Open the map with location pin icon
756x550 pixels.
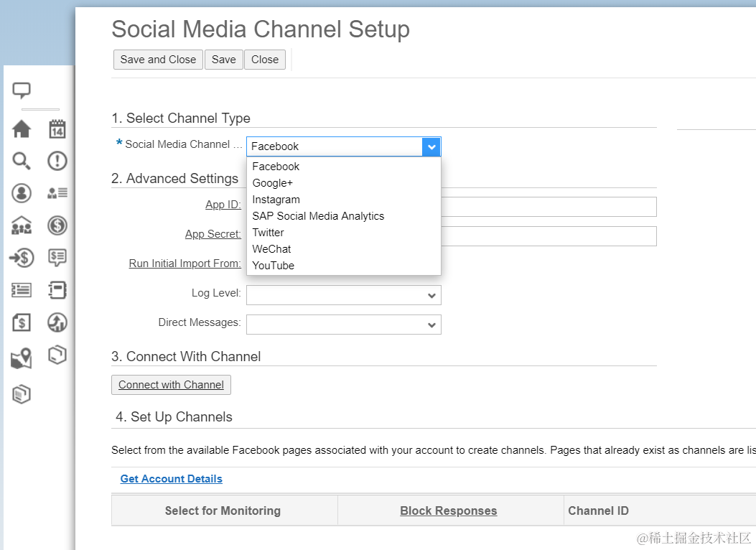click(x=22, y=358)
